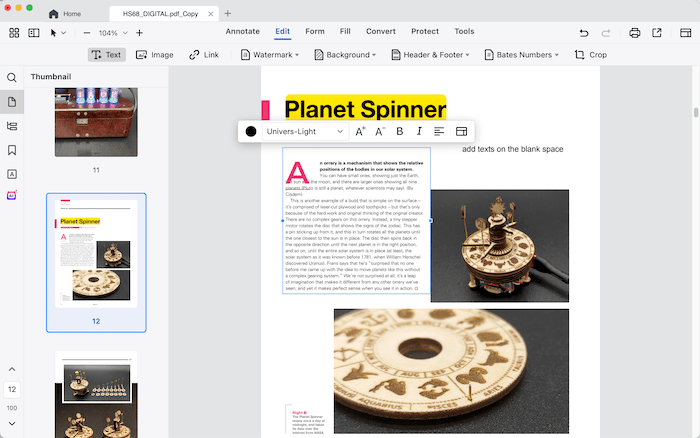700x438 pixels.
Task: Undo the last action
Action: coord(583,33)
